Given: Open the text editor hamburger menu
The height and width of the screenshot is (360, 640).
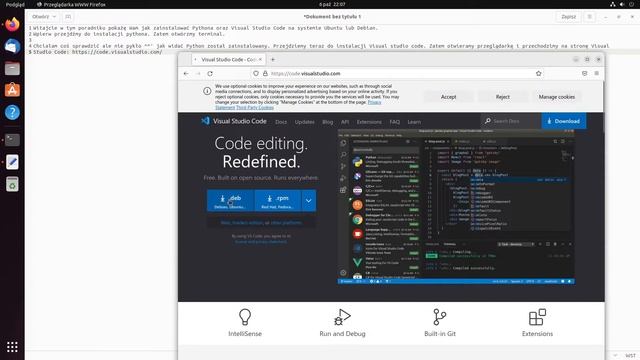Looking at the screenshot, I should pos(589,17).
